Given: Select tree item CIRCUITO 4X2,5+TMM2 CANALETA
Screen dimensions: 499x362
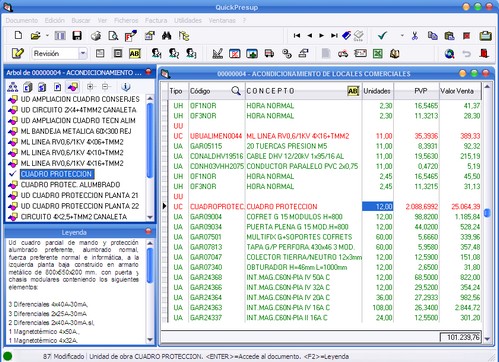Looking at the screenshot, I should click(x=74, y=217).
